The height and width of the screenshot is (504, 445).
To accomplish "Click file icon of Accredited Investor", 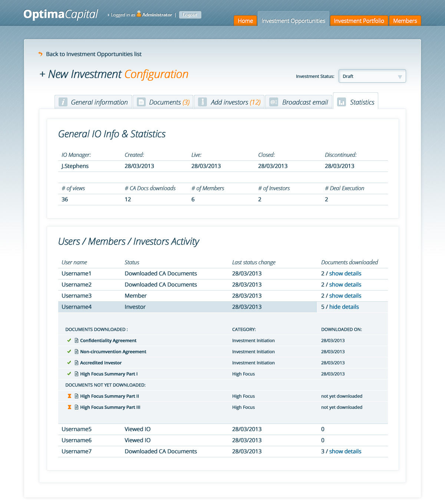I will [76, 363].
